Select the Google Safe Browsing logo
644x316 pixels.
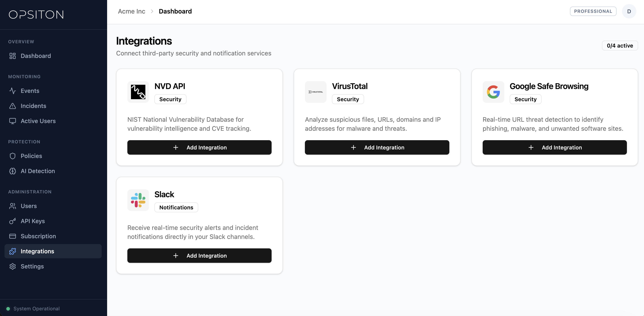(x=493, y=92)
